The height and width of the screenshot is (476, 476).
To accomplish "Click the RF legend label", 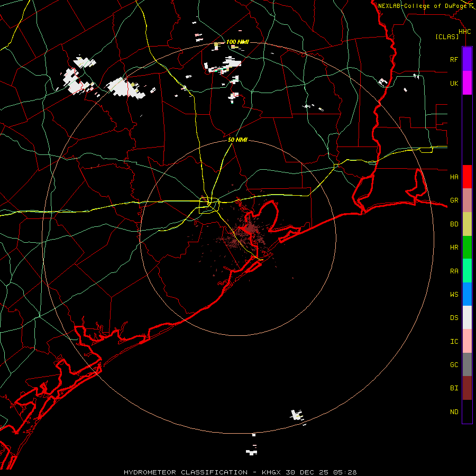I will point(454,59).
